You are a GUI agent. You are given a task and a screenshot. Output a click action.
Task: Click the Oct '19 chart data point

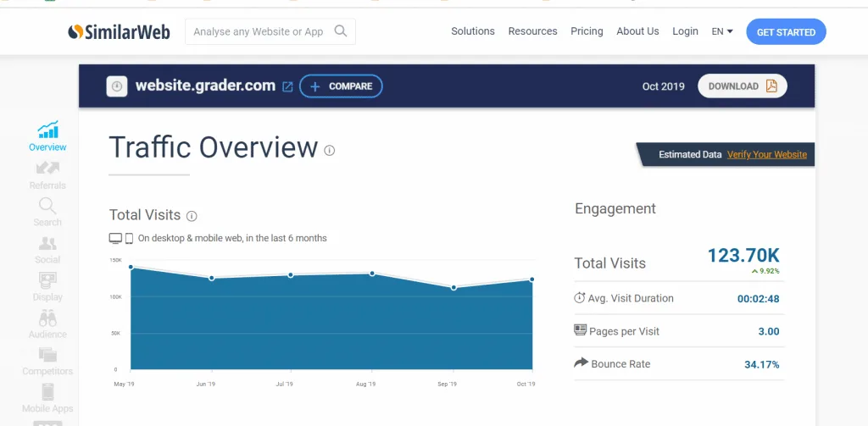point(532,279)
